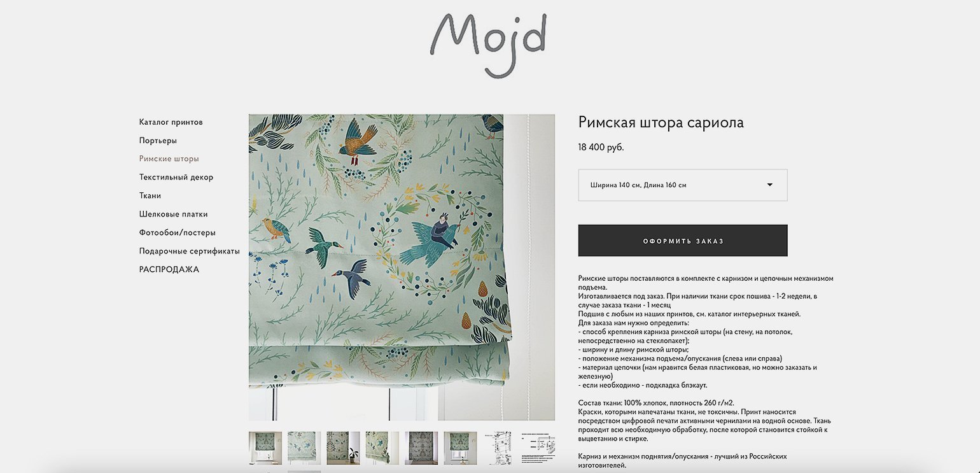Open the size dropdown arrow
980x473 pixels.
point(769,185)
